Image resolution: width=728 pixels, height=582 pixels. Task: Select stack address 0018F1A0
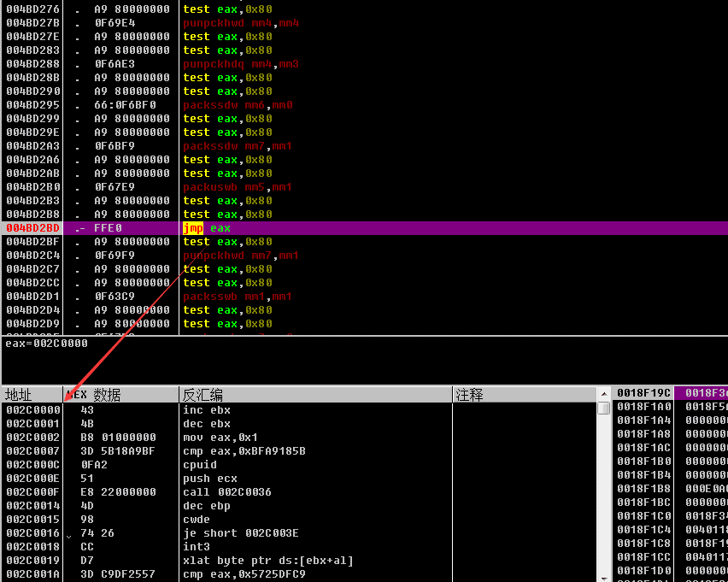tap(644, 407)
